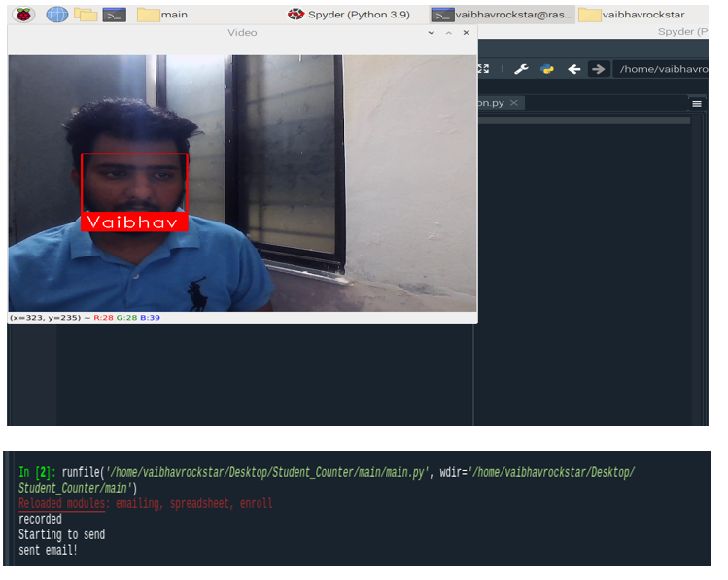
Task: Open the PYTHONPATH manager python icon
Action: tap(547, 70)
